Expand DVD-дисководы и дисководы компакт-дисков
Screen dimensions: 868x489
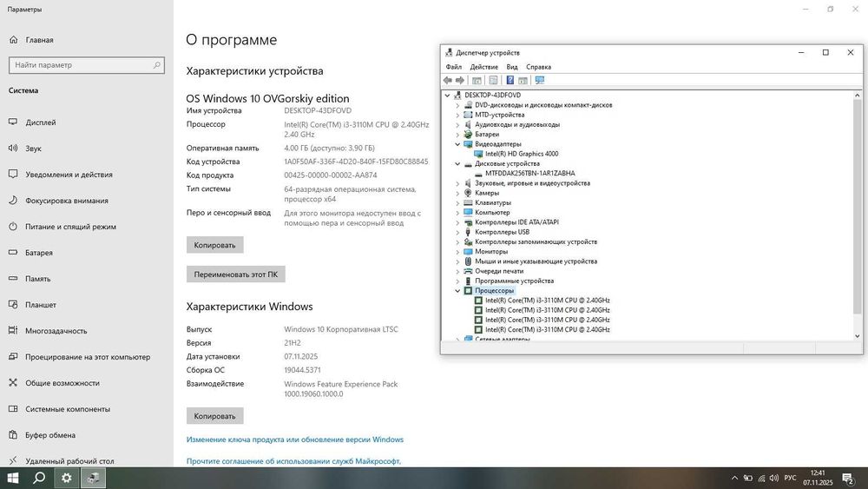click(457, 105)
